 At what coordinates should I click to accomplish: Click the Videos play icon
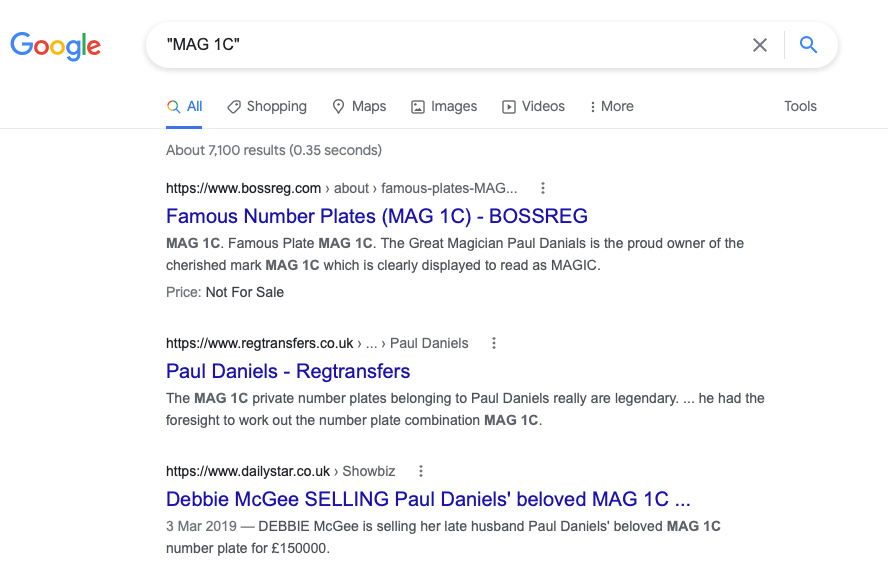click(x=510, y=106)
